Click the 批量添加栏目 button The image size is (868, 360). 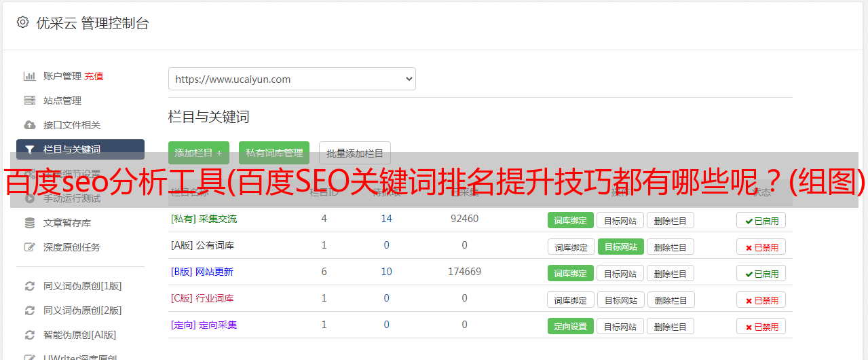(x=355, y=153)
